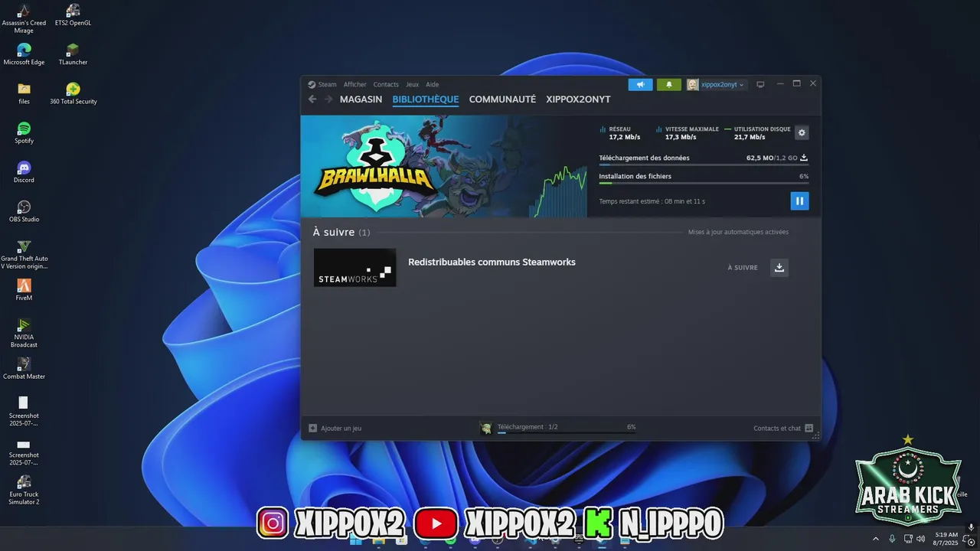Open the XIPPOX2ONYT profile tab

(578, 99)
